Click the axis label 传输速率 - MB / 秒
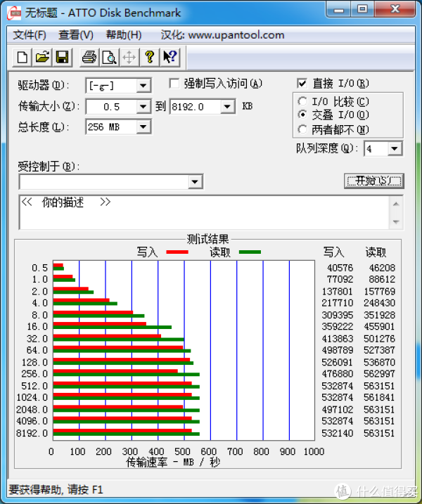This screenshot has width=422, height=504. click(173, 463)
